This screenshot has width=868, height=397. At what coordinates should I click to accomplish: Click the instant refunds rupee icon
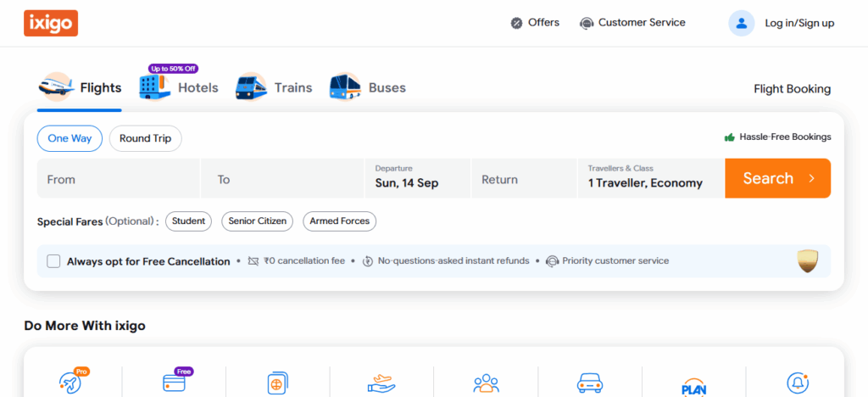click(x=368, y=260)
